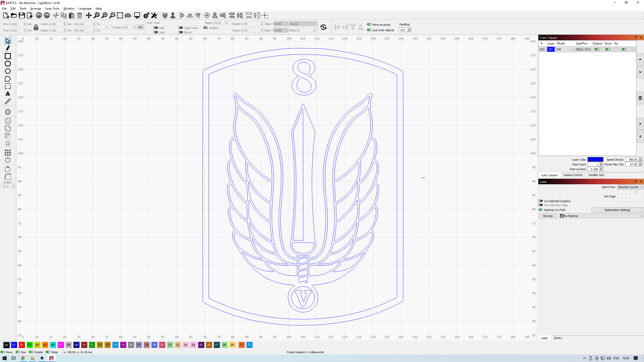Pick the magenta 07 palette color
This screenshot has width=644, height=362.
coord(61,345)
